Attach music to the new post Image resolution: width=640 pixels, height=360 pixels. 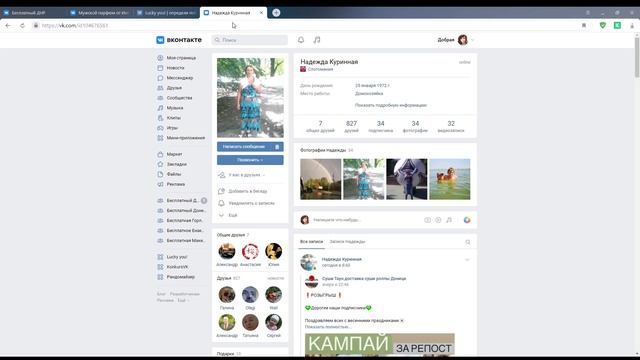449,220
